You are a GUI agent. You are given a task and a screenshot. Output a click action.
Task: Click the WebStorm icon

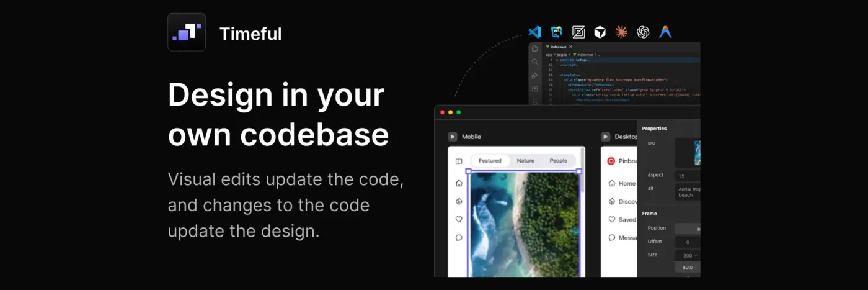[x=557, y=32]
